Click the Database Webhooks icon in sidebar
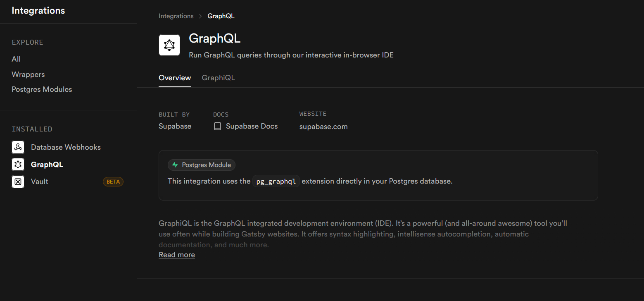644x301 pixels. 18,147
